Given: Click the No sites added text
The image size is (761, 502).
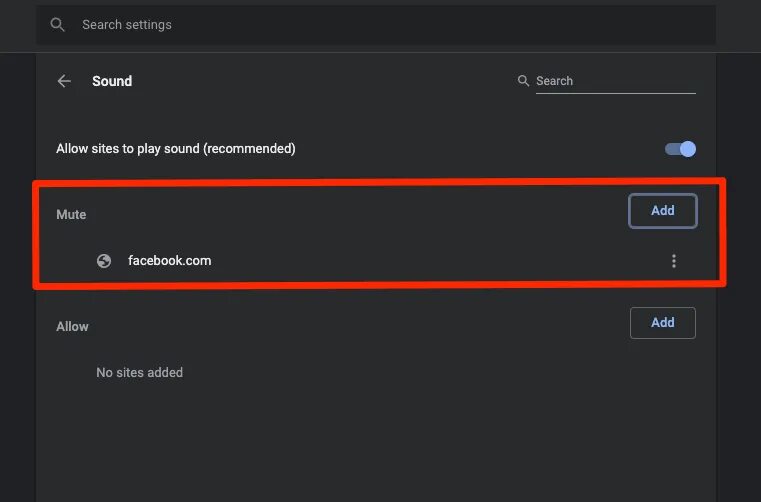Looking at the screenshot, I should (x=139, y=373).
